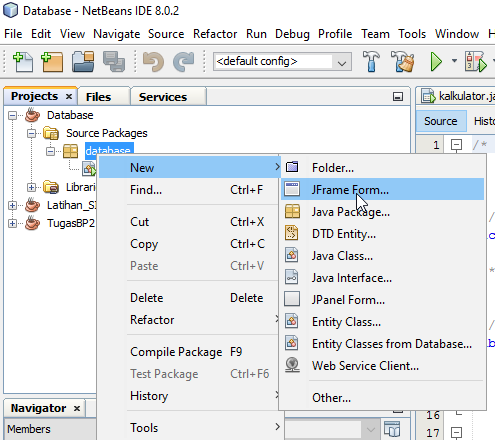Open the Refactor context submenu
495x440 pixels.
[189, 320]
